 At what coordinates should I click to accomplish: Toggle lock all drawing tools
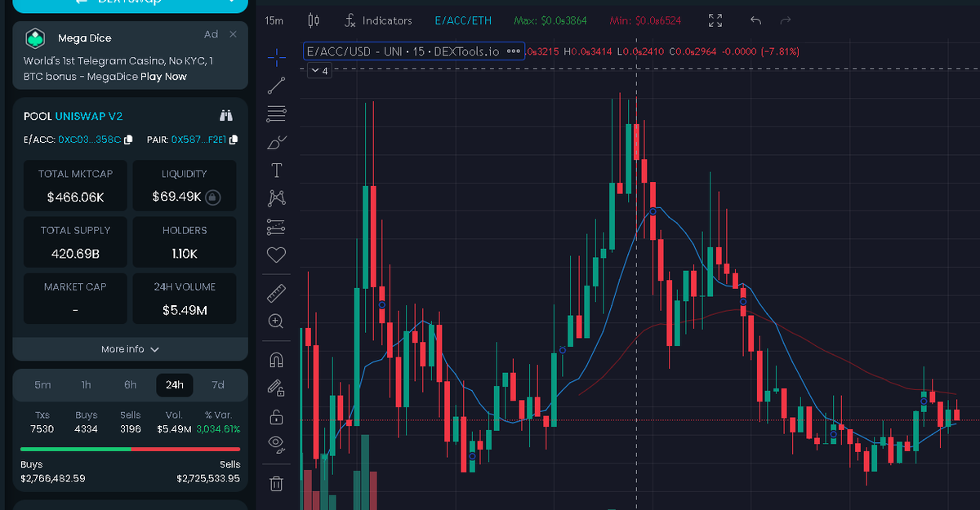[276, 416]
